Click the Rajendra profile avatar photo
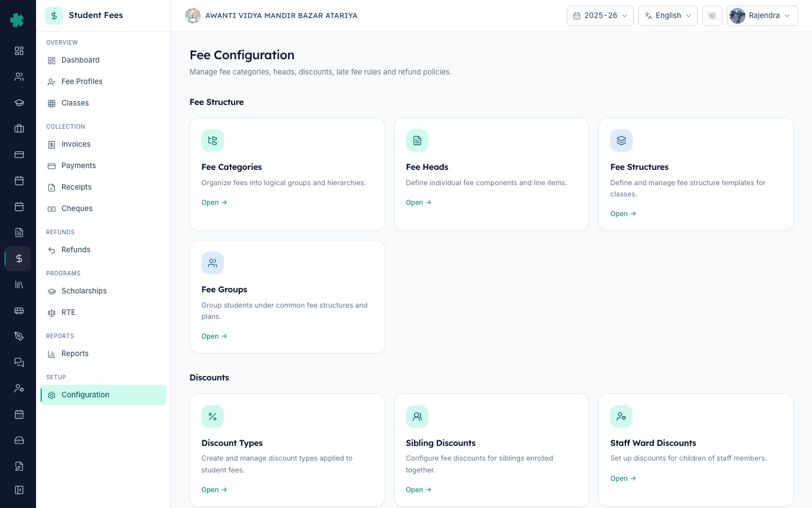The image size is (812, 508). (738, 16)
